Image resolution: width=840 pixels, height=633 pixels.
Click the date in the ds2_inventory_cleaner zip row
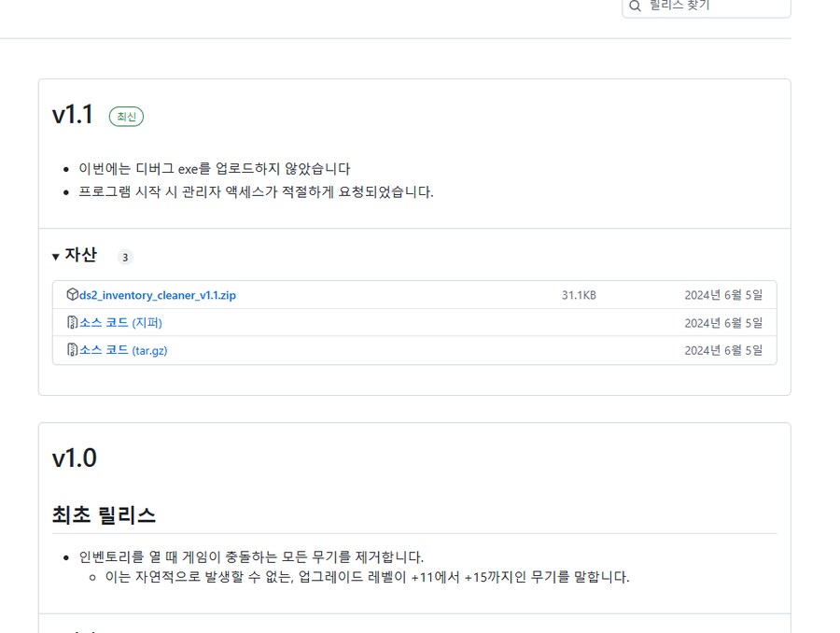coord(723,295)
